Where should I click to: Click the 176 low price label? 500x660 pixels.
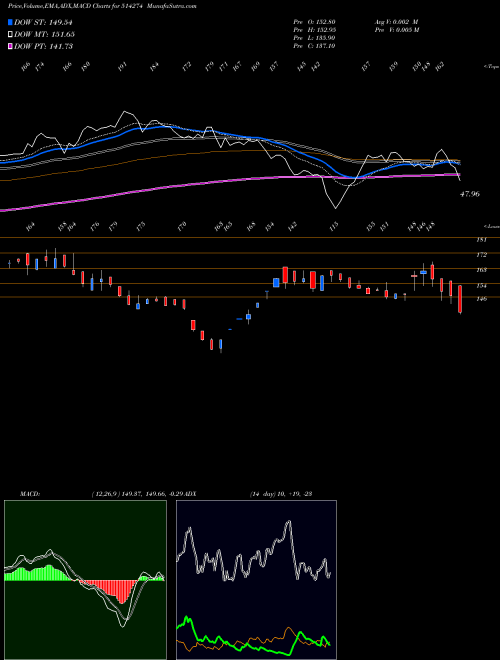95,226
